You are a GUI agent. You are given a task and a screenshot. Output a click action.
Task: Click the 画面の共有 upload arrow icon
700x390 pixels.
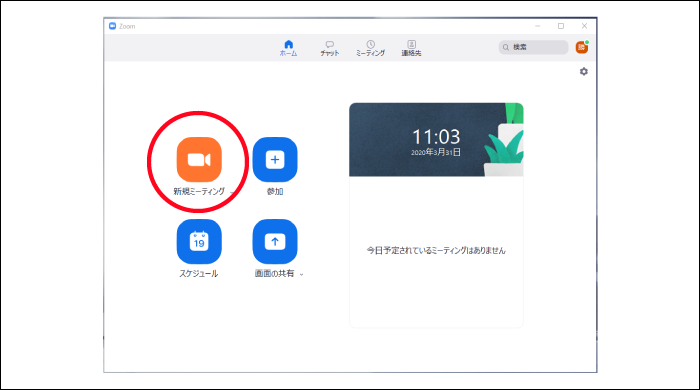[x=275, y=241]
